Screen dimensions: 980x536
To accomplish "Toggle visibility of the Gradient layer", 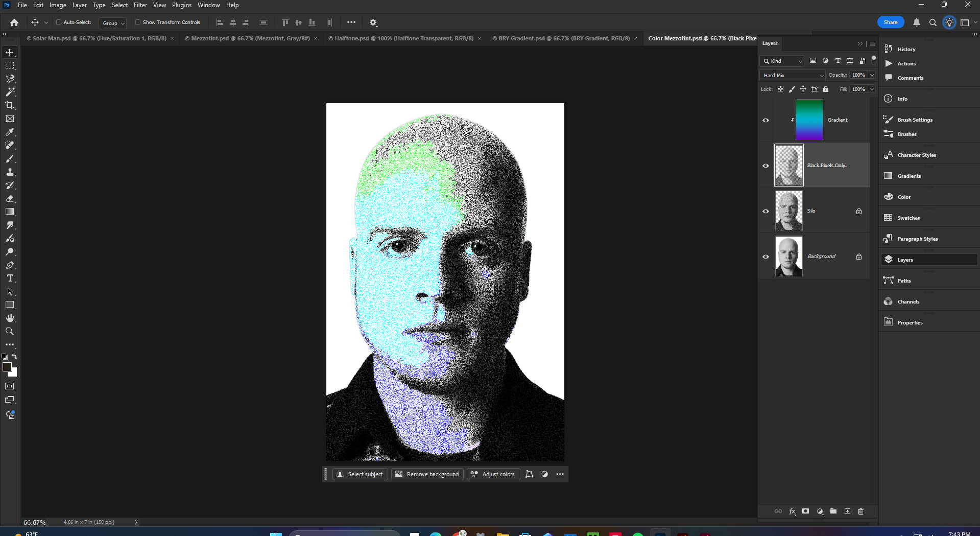I will pos(766,120).
